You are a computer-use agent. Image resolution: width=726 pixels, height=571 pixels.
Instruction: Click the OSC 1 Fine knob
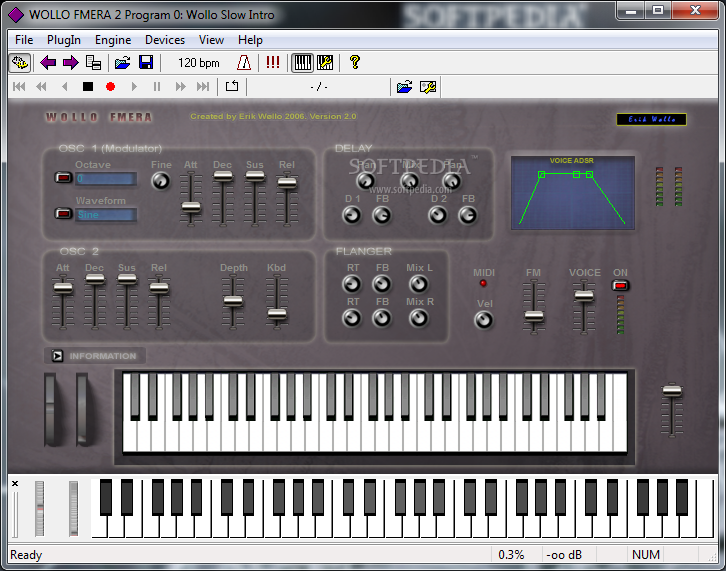tap(161, 181)
